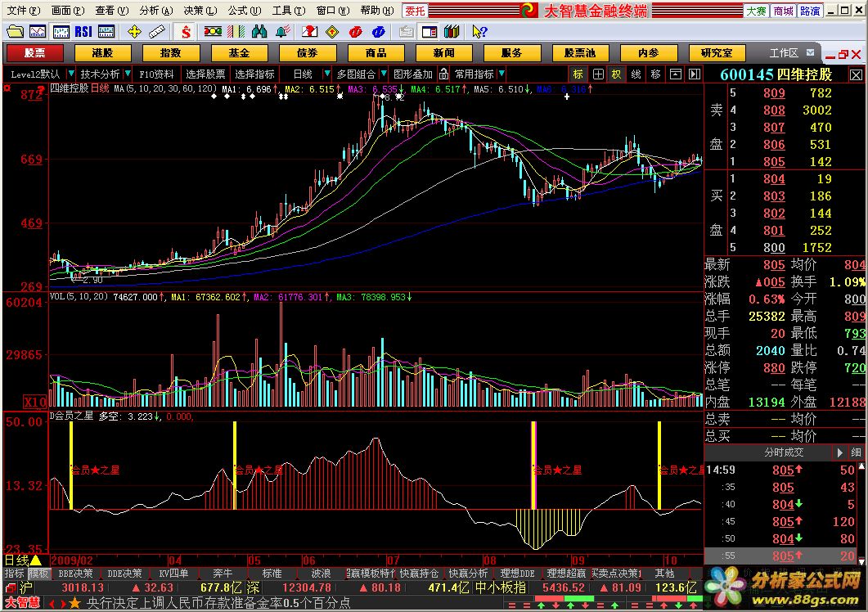This screenshot has width=868, height=612.
Task: Expand the 分时成交 arrow button
Action: (839, 452)
